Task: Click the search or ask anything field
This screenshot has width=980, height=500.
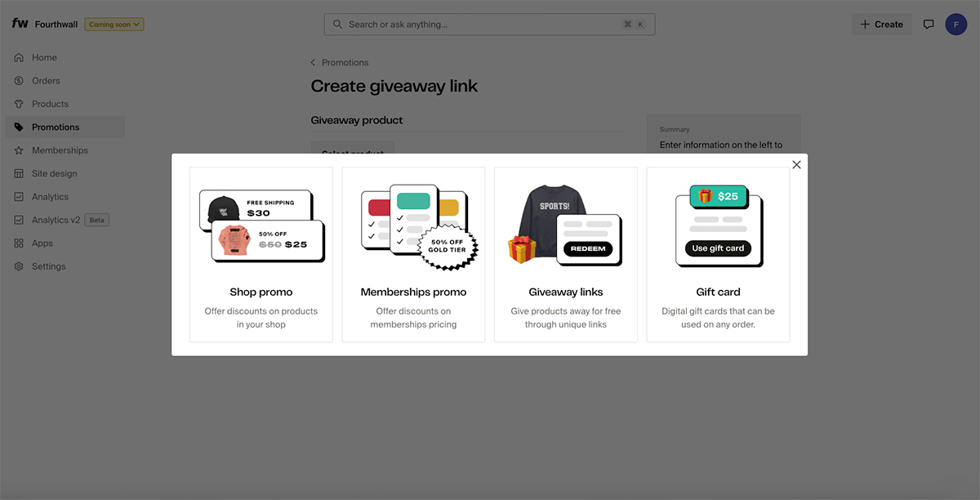Action: 482,25
